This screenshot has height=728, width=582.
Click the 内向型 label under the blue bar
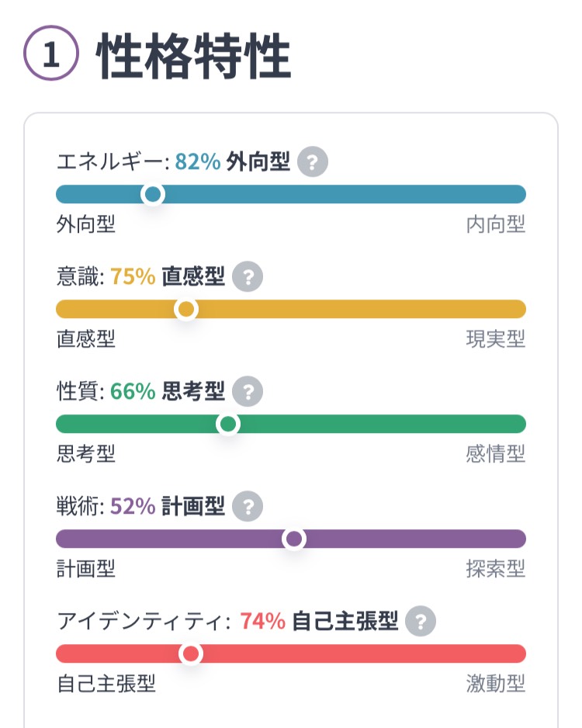(x=495, y=225)
